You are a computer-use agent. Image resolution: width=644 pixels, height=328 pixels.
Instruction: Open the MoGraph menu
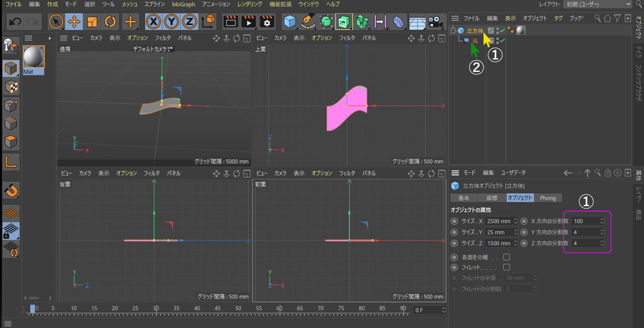(183, 4)
